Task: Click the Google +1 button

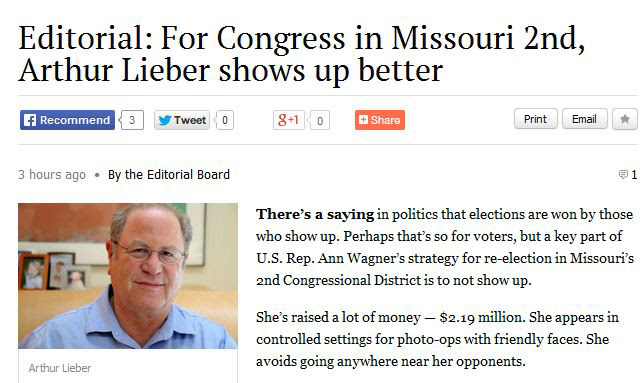Action: [x=289, y=120]
